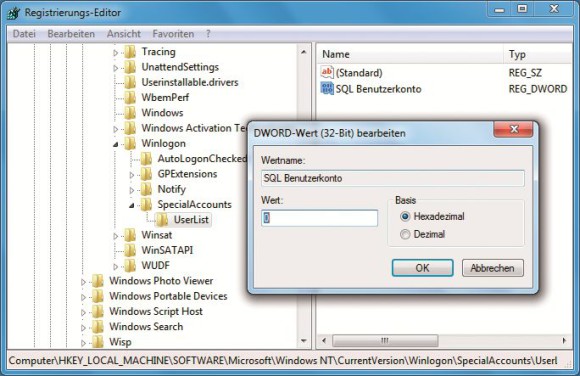Expand the GPExtensions tree node
Image resolution: width=580 pixels, height=376 pixels.
pos(132,175)
